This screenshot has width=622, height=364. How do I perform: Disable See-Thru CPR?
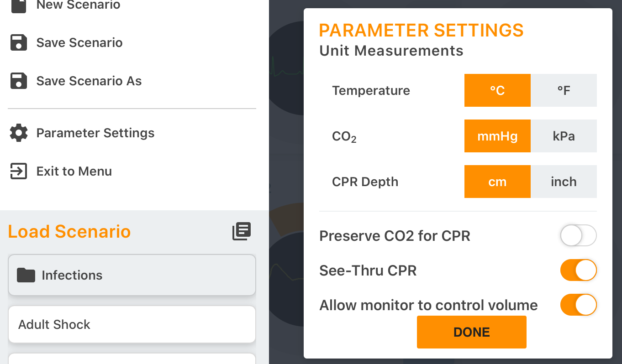coord(579,270)
